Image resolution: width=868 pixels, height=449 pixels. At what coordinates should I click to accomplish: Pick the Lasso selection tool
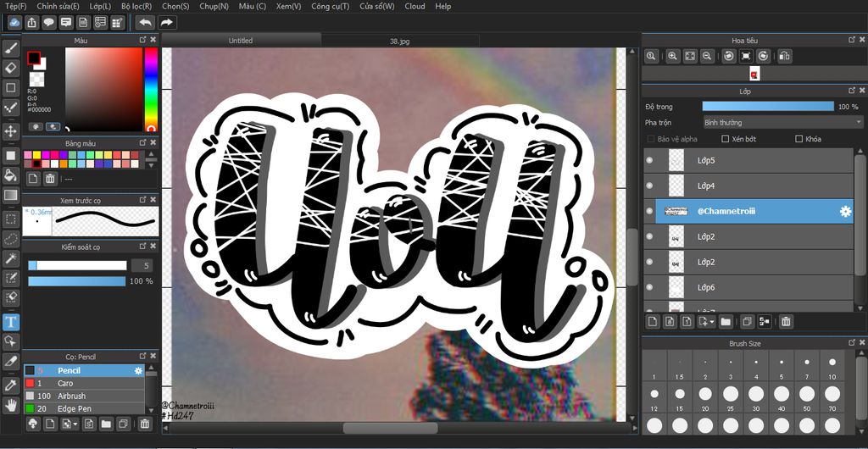pyautogui.click(x=10, y=239)
